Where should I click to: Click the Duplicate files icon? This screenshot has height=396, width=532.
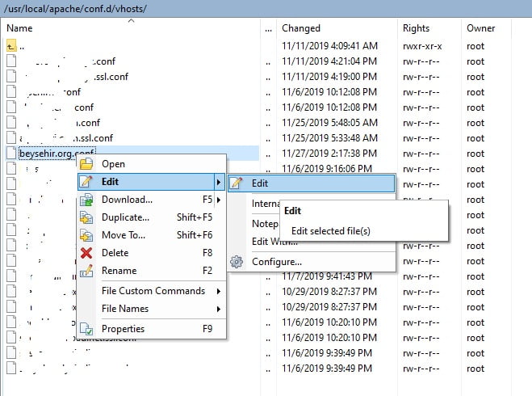pyautogui.click(x=86, y=217)
